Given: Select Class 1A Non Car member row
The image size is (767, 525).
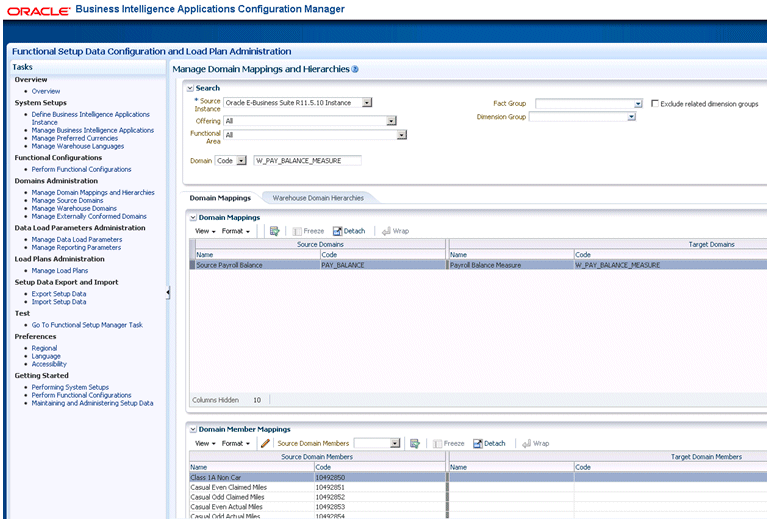Looking at the screenshot, I should pos(477,477).
